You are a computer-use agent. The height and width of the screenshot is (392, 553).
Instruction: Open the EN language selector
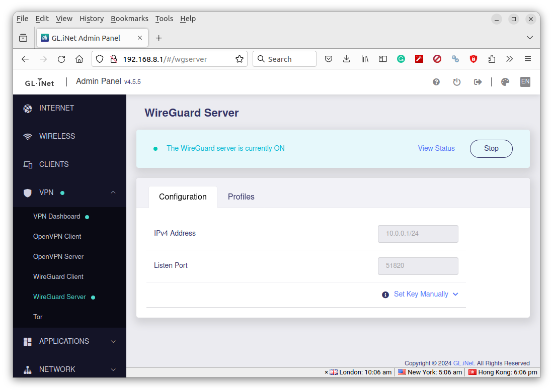pos(525,82)
